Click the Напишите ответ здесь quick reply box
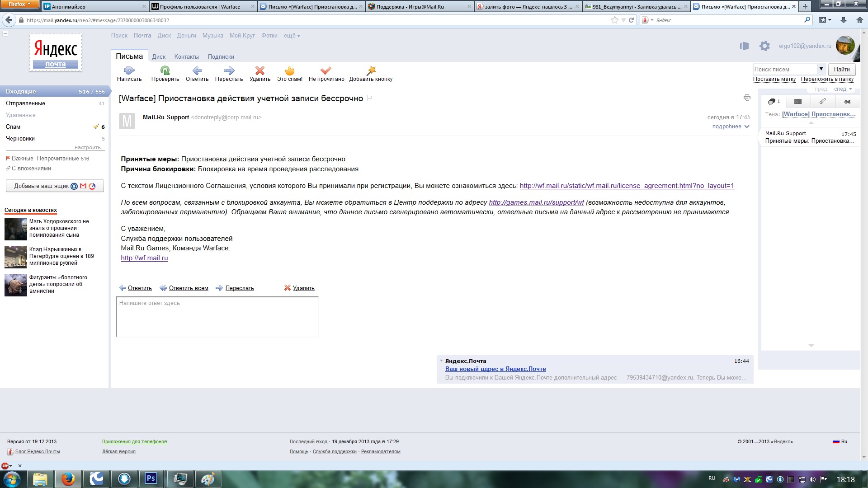This screenshot has height=488, width=868. [x=217, y=317]
